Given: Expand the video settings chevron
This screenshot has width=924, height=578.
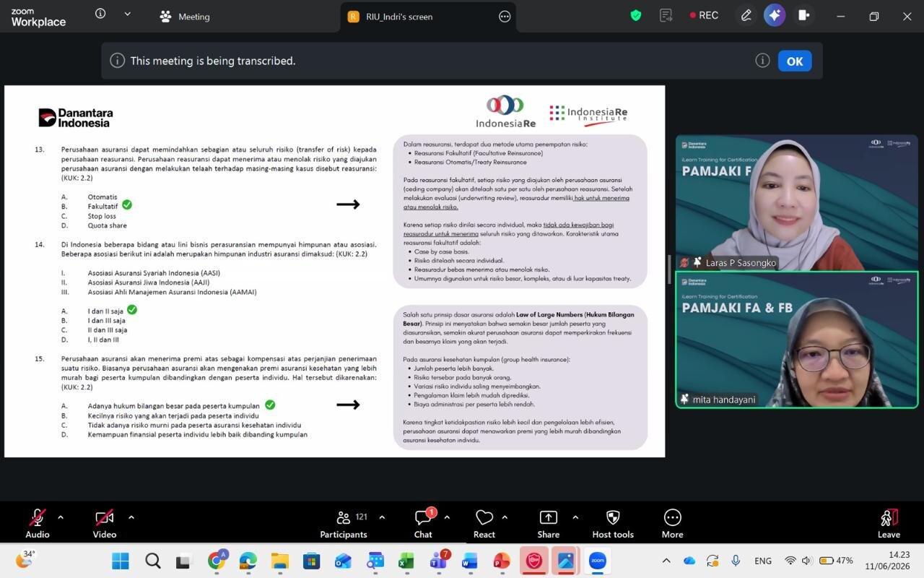Looking at the screenshot, I should click(x=131, y=517).
